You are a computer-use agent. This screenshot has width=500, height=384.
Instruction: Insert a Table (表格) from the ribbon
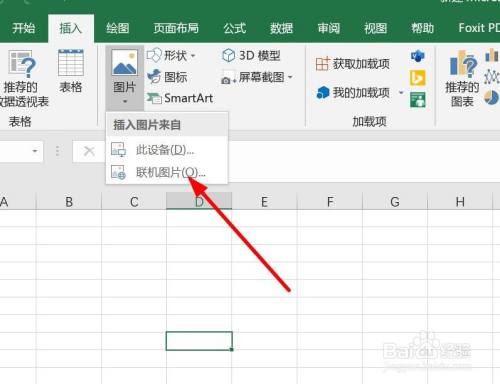point(71,71)
